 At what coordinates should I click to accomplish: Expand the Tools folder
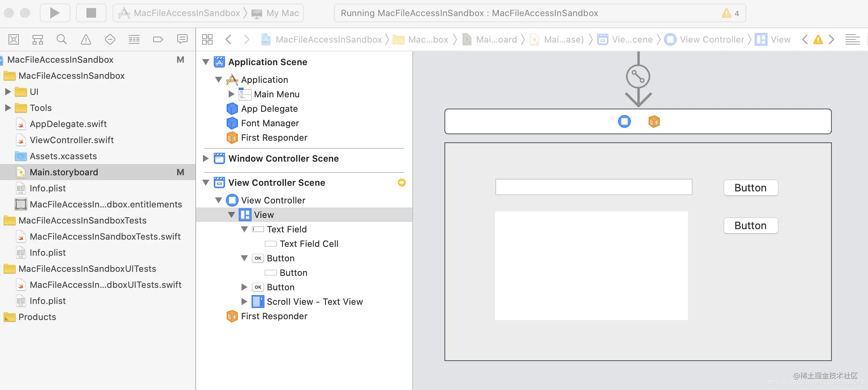point(8,108)
